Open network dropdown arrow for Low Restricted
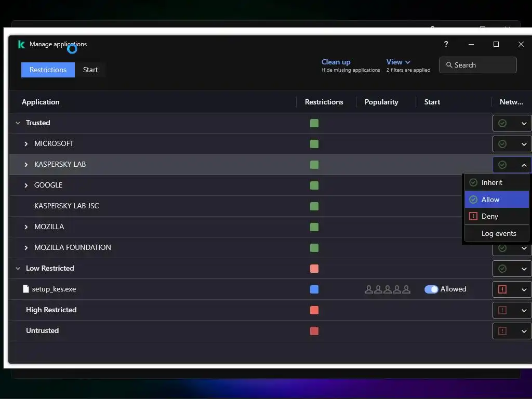The width and height of the screenshot is (532, 399). point(524,269)
